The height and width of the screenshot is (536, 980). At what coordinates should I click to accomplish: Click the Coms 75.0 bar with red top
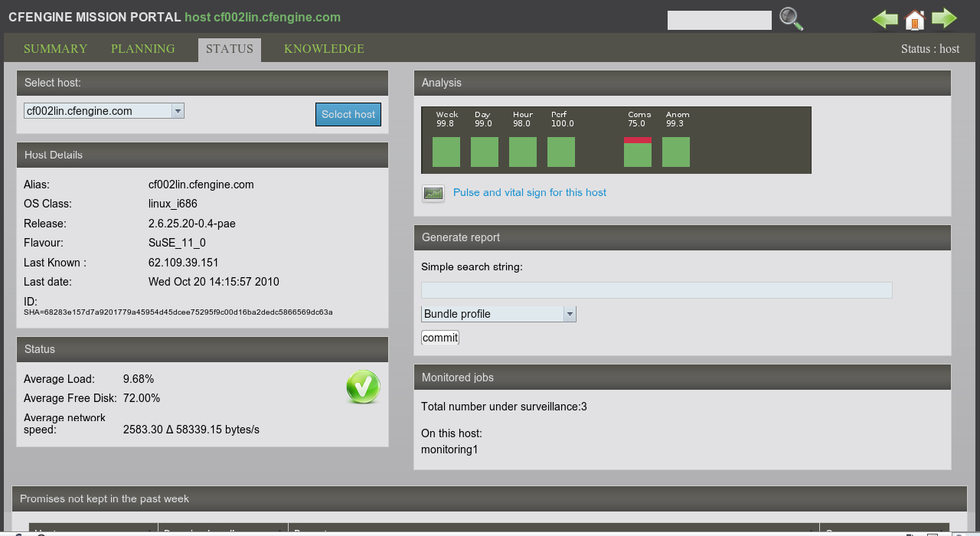[x=638, y=152]
